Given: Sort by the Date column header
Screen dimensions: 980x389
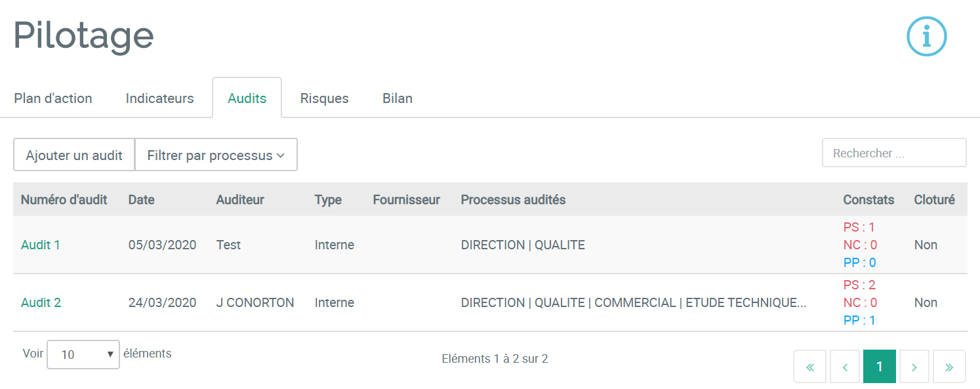Looking at the screenshot, I should 142,199.
